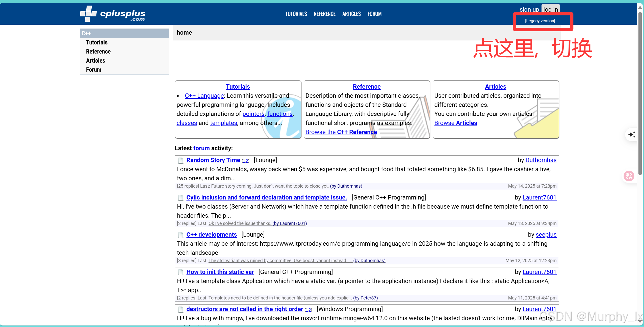Open the REFERENCE top menu
This screenshot has width=644, height=327.
point(324,14)
